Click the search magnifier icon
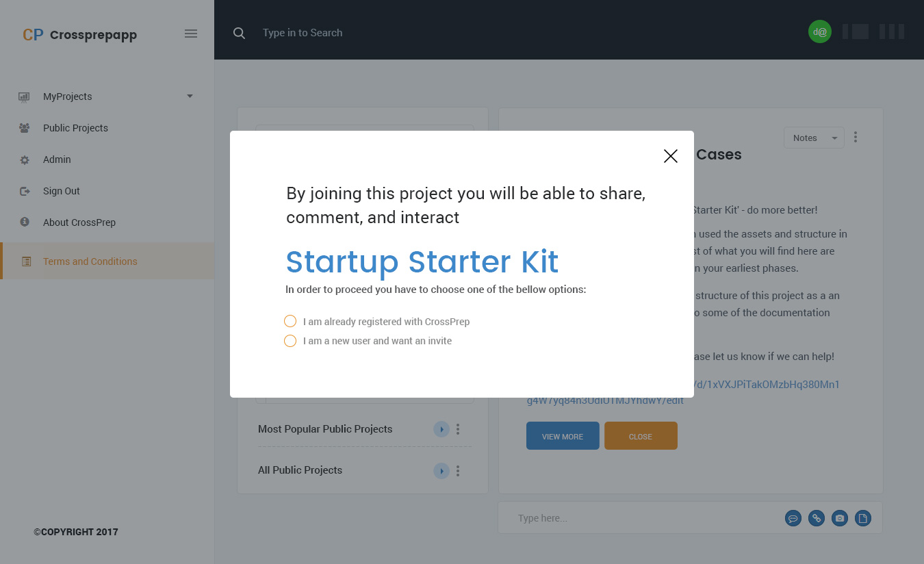This screenshot has height=564, width=924. click(239, 33)
